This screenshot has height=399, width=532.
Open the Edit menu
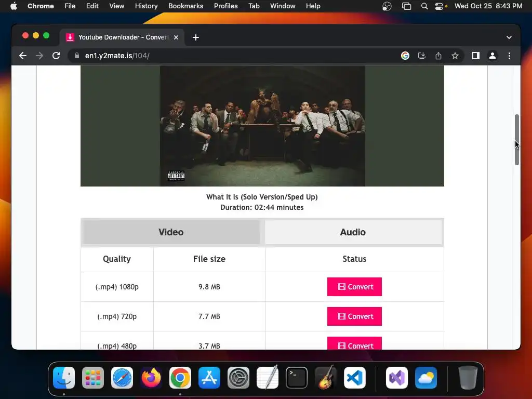coord(92,6)
